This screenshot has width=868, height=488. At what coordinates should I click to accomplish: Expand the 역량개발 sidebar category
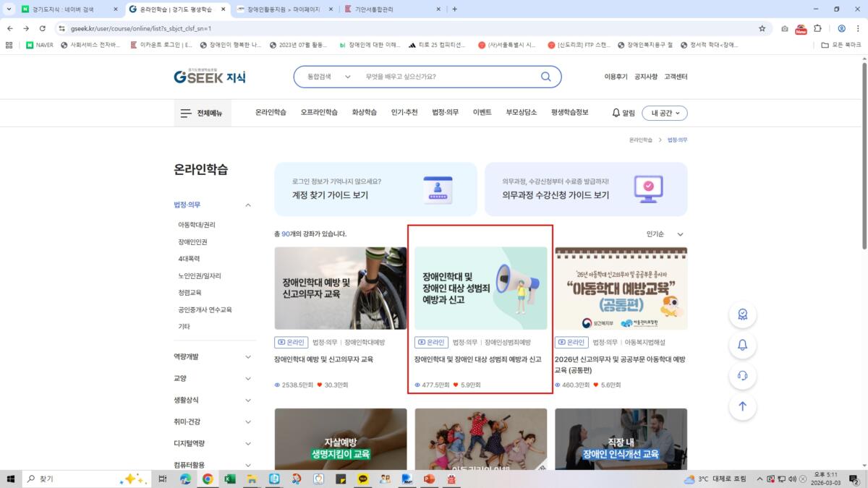(248, 357)
